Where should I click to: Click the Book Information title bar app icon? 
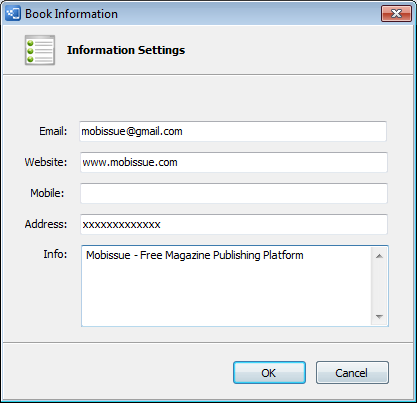(13, 14)
